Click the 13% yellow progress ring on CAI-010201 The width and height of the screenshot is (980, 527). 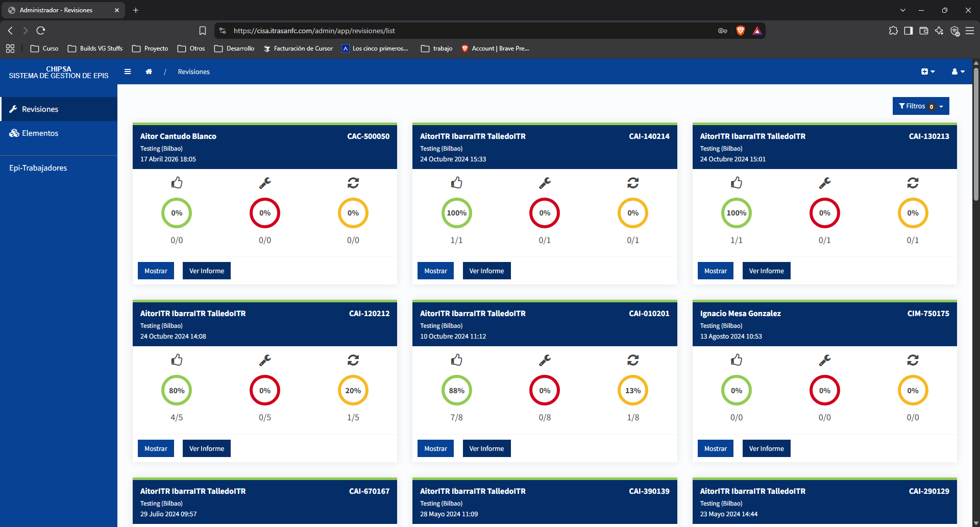pos(633,391)
